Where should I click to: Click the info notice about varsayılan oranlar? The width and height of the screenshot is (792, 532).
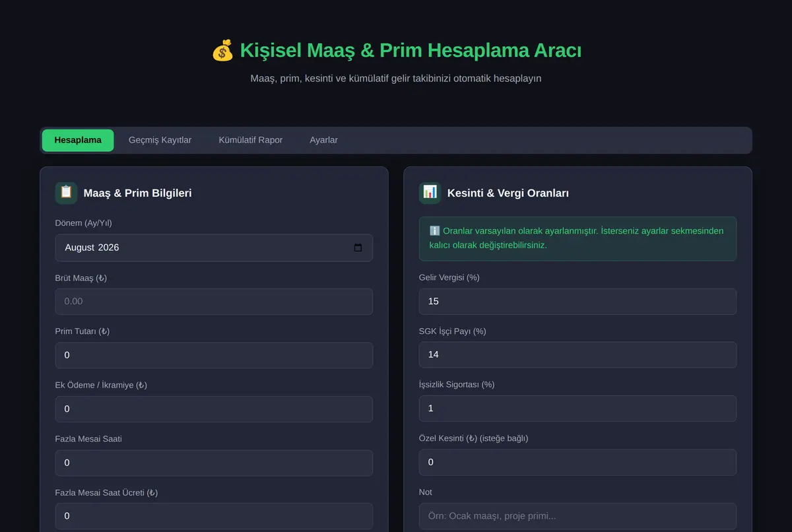(577, 238)
